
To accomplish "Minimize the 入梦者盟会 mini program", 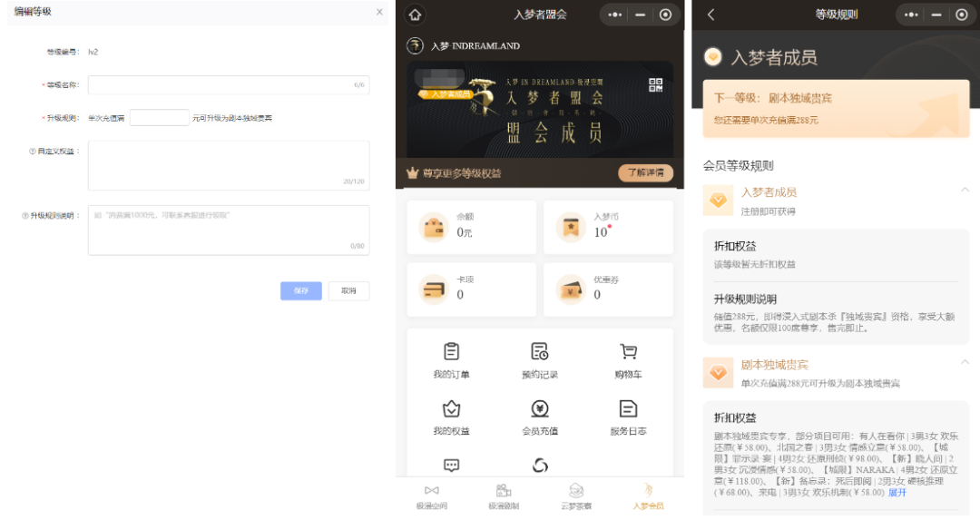I will click(x=640, y=15).
